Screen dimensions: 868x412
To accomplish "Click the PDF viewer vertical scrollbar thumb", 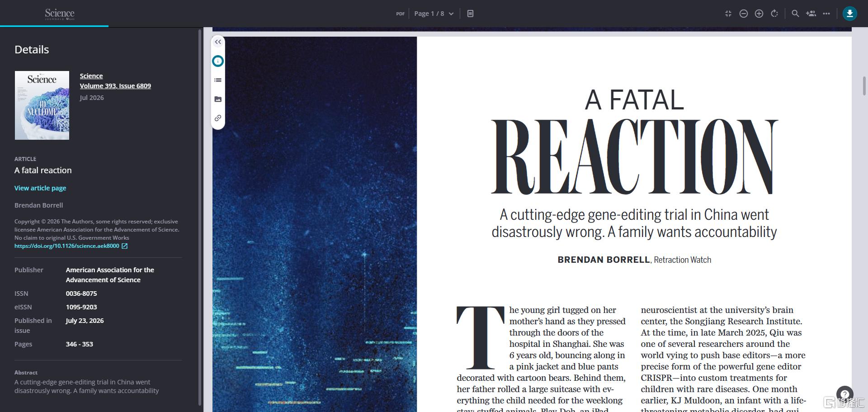I will tap(864, 86).
